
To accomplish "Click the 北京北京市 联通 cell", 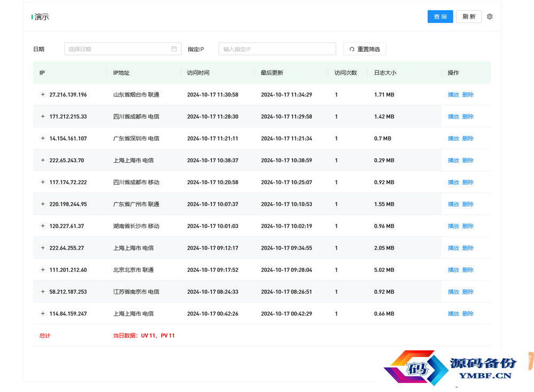I will point(133,270).
